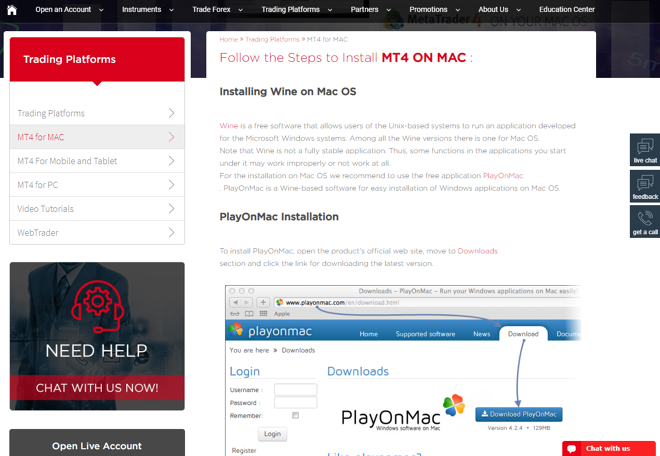
Task: Click the Apple bookmark in screenshot
Action: [282, 314]
